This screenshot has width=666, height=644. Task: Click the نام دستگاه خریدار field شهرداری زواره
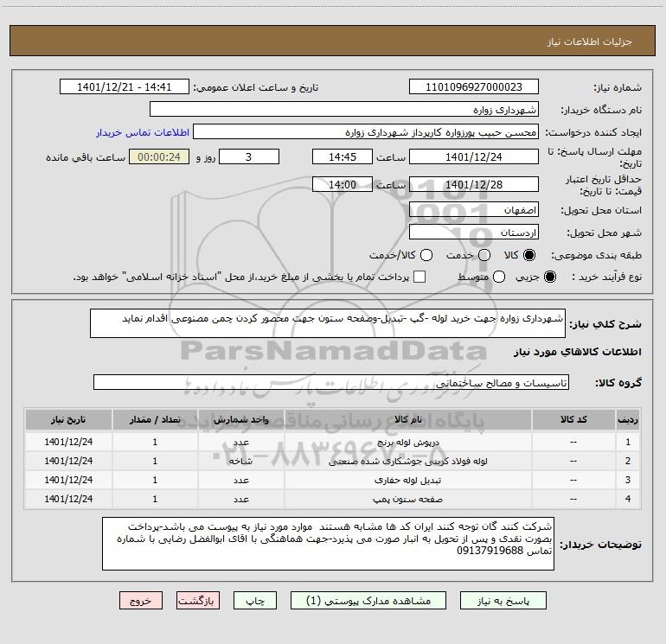[344, 110]
